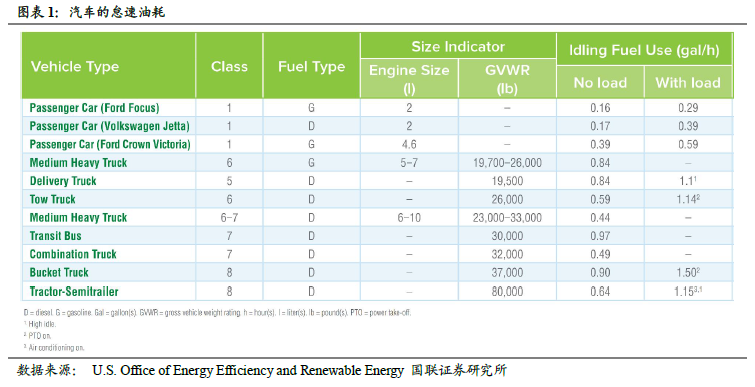Screen dimensions: 755x387
Task: Select the GVWR (lb) subheader
Action: click(x=507, y=79)
